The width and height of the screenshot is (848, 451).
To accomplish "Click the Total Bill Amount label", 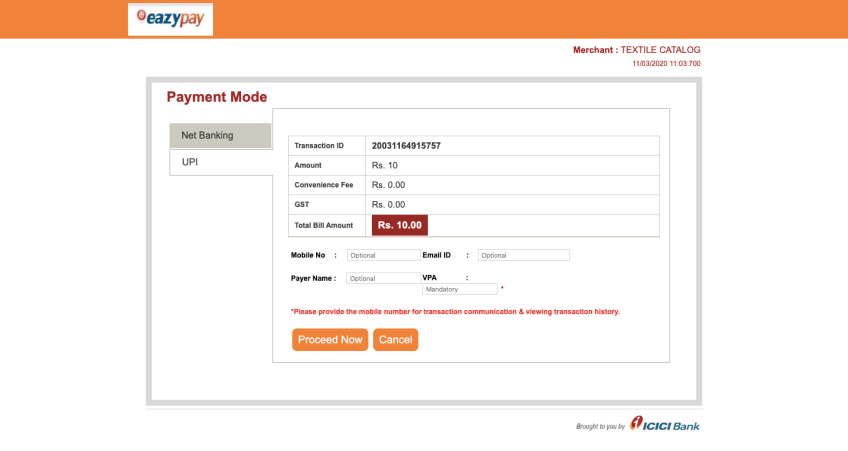I will coord(323,226).
